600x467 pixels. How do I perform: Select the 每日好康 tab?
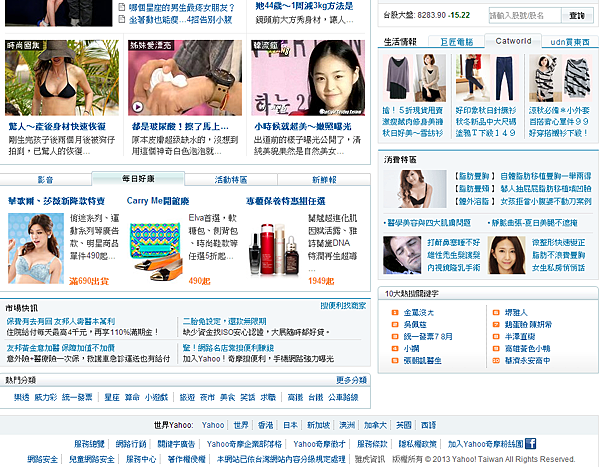coord(138,178)
